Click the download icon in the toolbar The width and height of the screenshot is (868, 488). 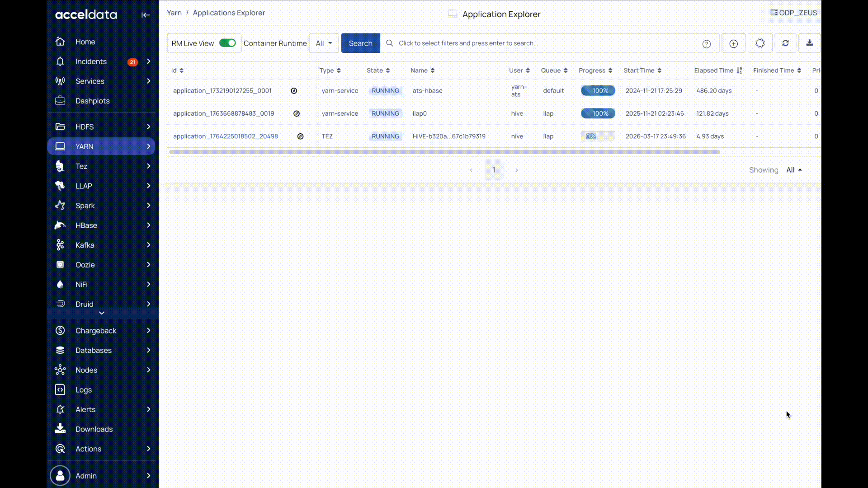pos(809,43)
